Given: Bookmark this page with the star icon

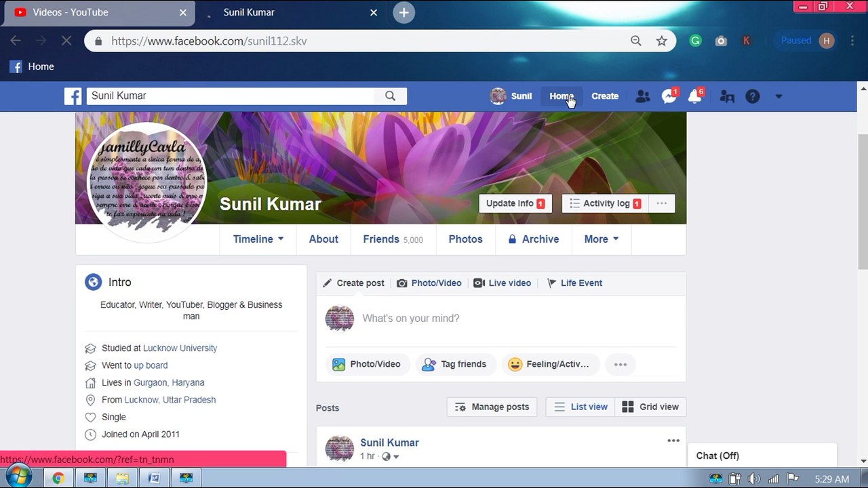Looking at the screenshot, I should [x=662, y=41].
